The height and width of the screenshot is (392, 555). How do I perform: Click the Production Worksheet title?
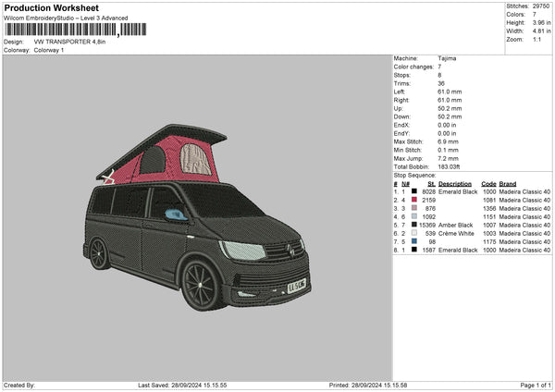(52, 7)
